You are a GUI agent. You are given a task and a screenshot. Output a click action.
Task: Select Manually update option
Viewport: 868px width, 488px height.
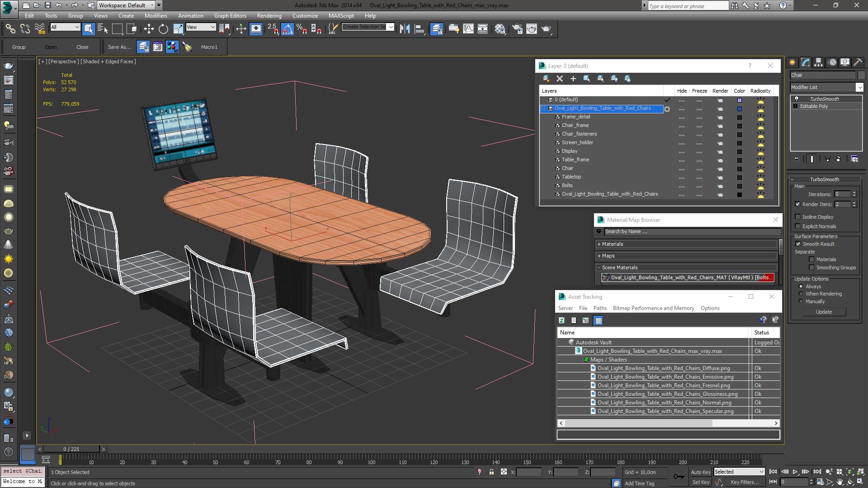[801, 301]
